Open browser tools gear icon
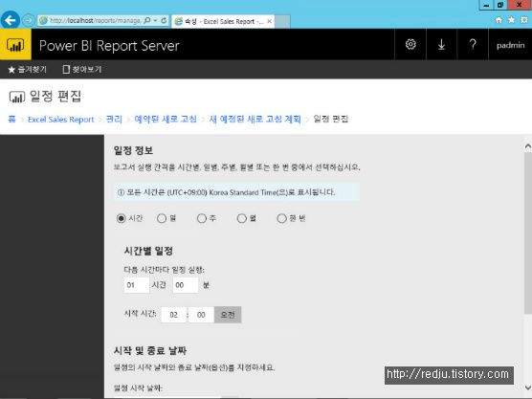 click(523, 20)
